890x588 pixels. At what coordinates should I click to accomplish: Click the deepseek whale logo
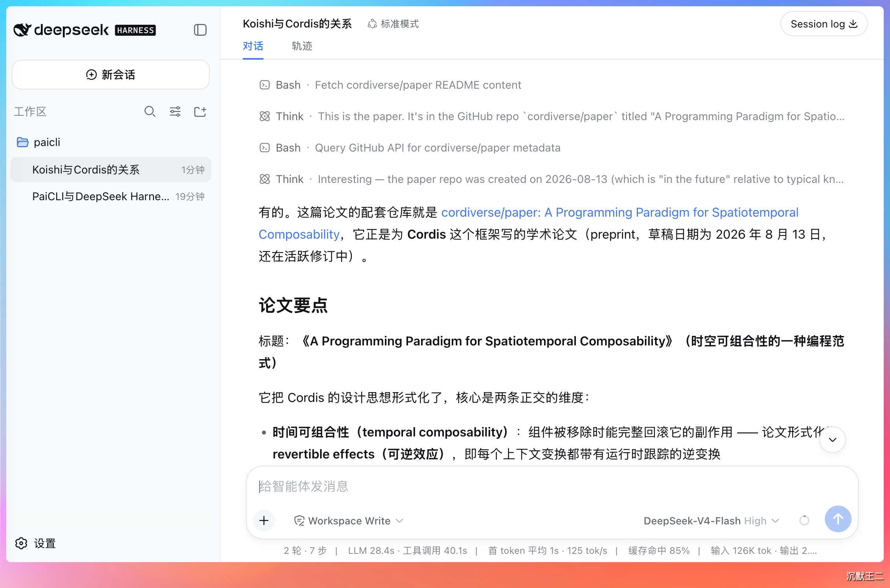[22, 30]
